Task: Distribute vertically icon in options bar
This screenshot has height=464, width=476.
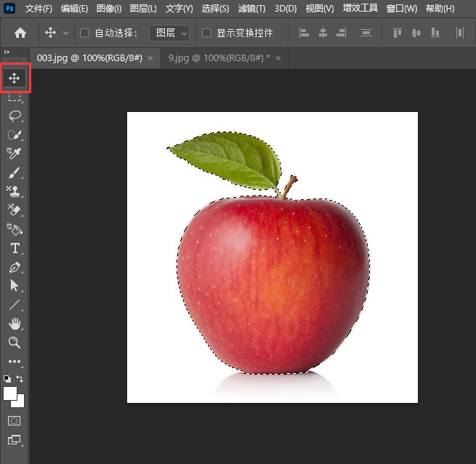Action: (x=366, y=33)
